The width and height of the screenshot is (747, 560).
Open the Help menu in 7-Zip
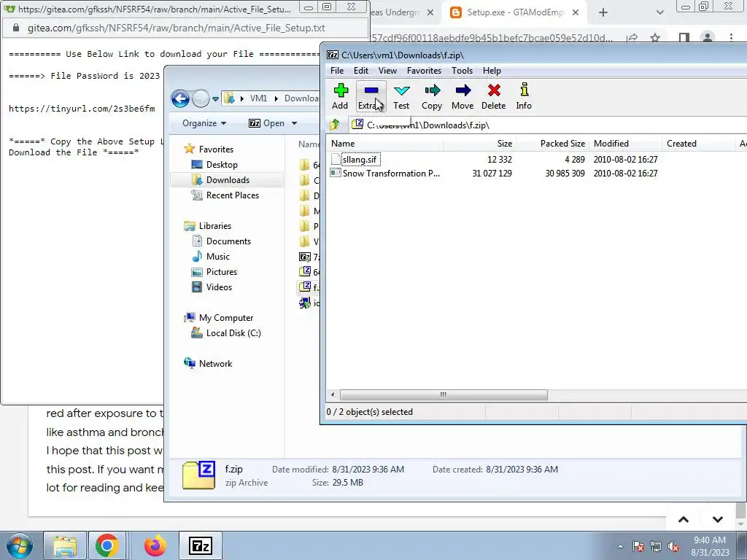pos(492,71)
